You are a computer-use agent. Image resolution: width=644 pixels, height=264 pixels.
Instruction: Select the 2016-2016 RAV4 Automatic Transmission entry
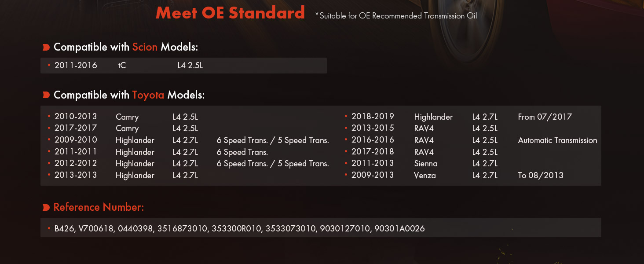(x=471, y=140)
